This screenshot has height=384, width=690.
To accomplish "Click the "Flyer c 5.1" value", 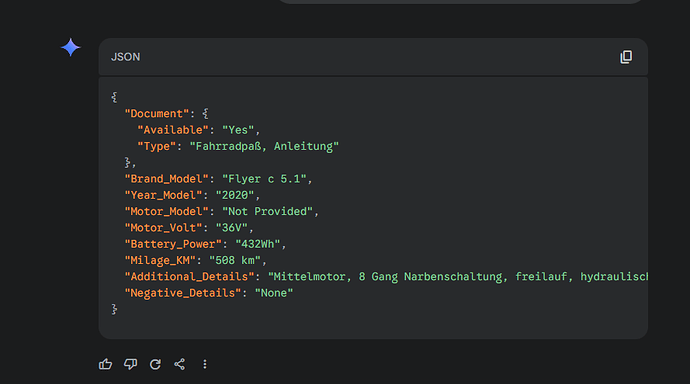I will (x=264, y=179).
